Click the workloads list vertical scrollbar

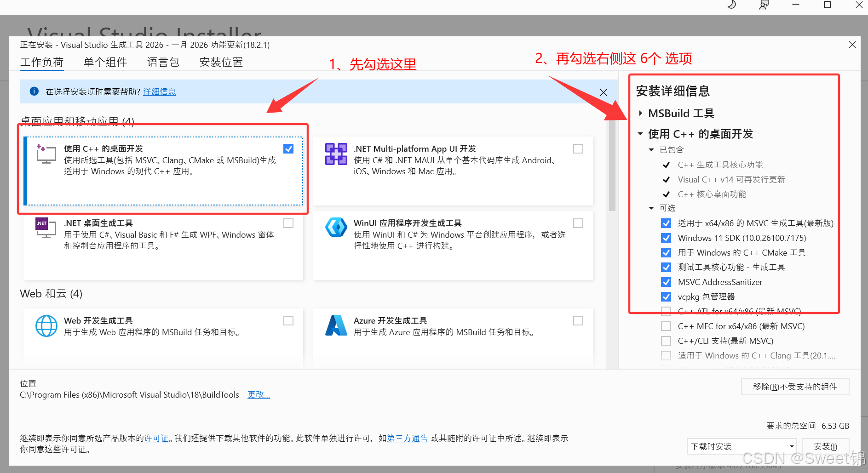pyautogui.click(x=612, y=165)
